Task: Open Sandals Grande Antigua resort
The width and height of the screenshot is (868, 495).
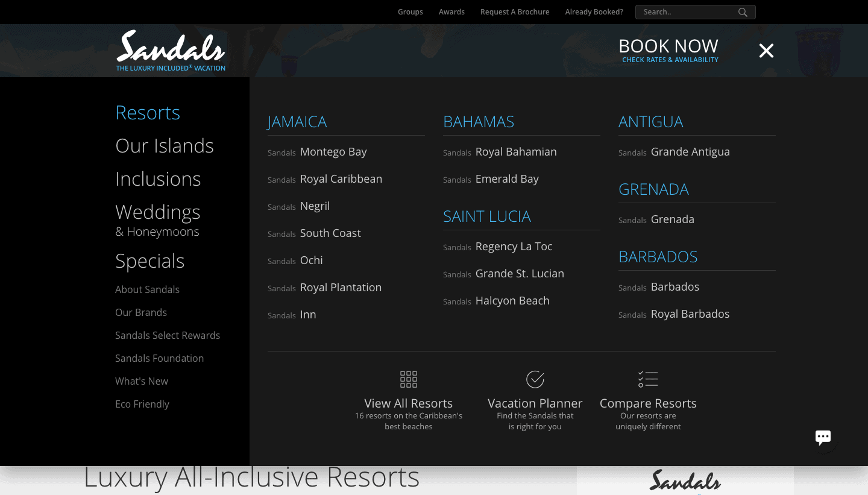Action: click(674, 152)
